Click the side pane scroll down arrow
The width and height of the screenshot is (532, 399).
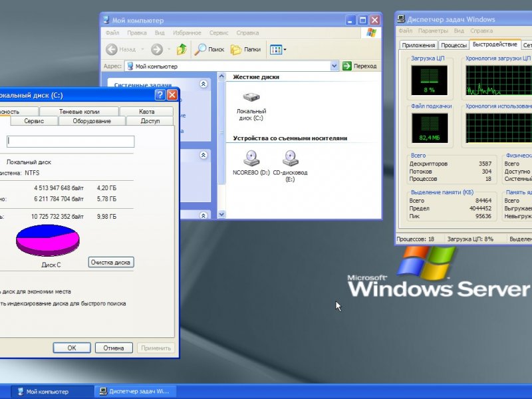click(221, 214)
